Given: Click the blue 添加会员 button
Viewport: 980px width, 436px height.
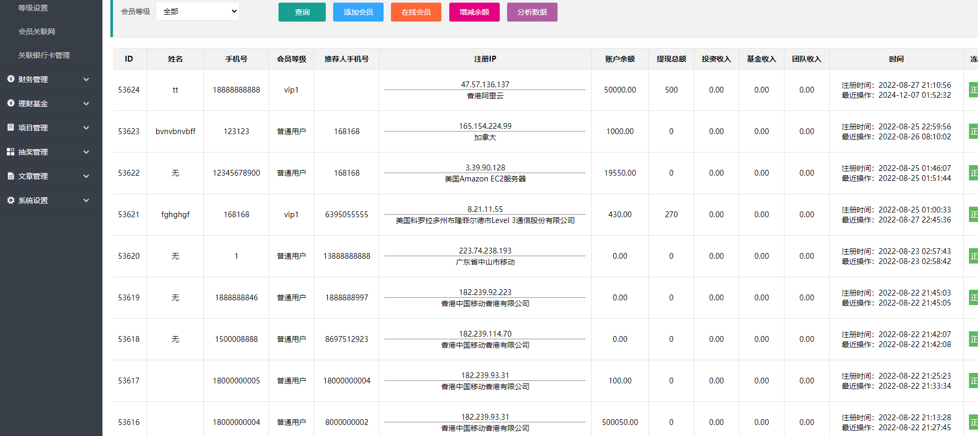Looking at the screenshot, I should [x=358, y=12].
